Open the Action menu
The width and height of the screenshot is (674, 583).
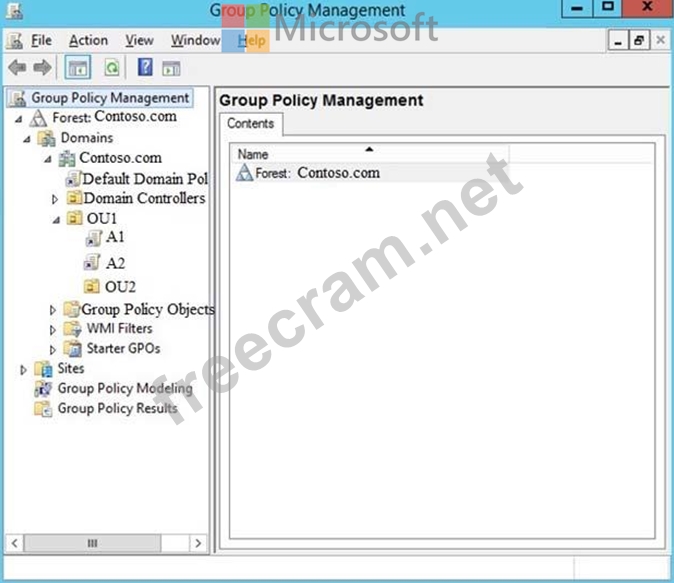pos(89,40)
